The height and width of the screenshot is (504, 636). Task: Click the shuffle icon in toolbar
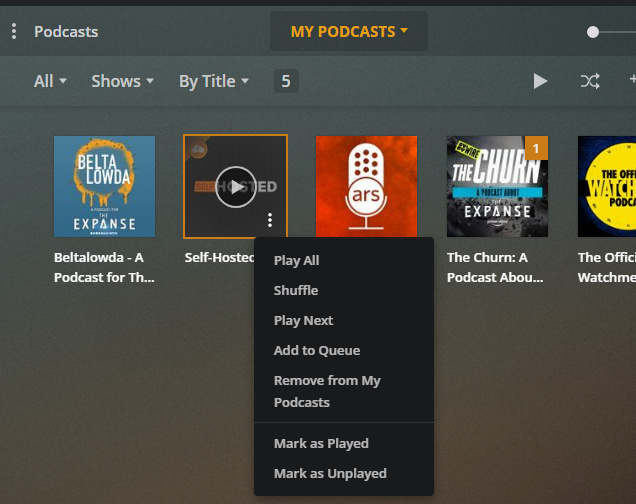pos(590,81)
